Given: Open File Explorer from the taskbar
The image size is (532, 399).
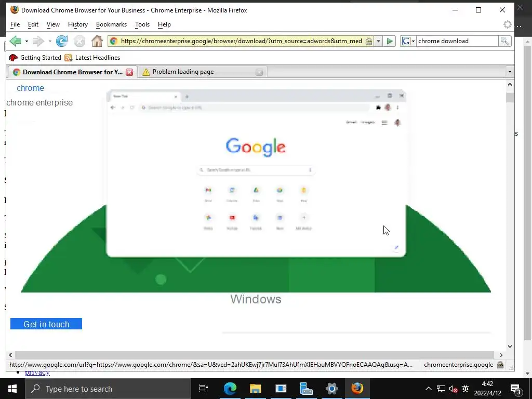Looking at the screenshot, I should click(255, 389).
